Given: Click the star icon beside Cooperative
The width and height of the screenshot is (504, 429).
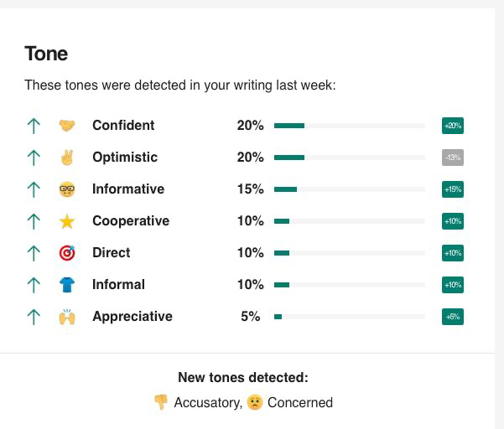Looking at the screenshot, I should (x=67, y=221).
